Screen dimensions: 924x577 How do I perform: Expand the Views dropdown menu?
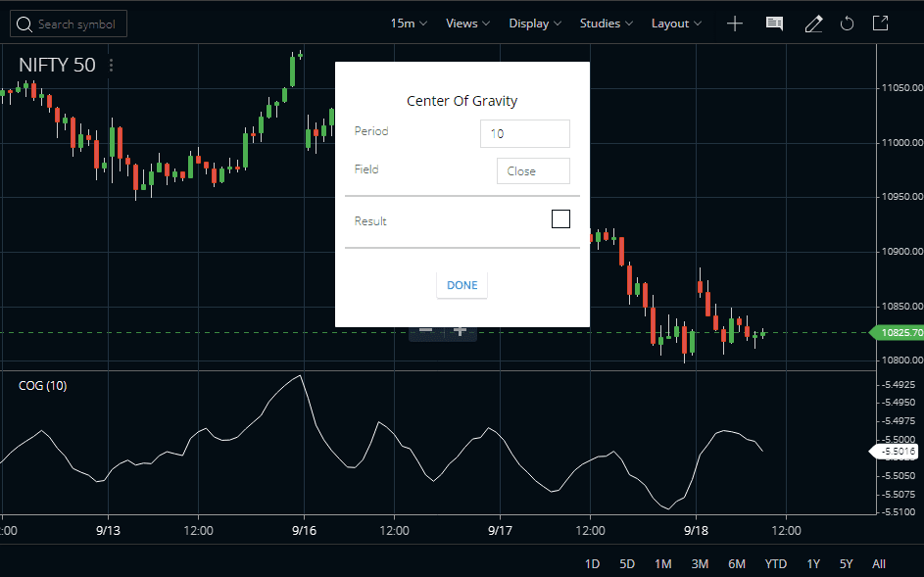click(468, 24)
